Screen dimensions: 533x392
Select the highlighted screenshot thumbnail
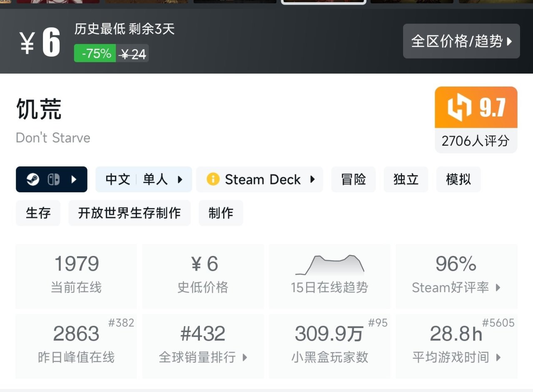324,2
